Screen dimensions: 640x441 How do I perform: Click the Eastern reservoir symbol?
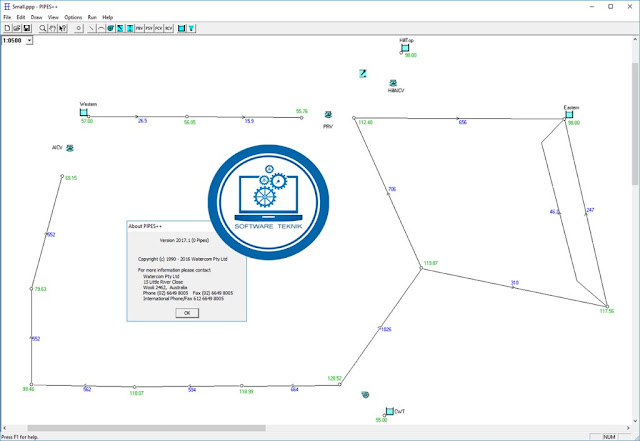tap(569, 115)
